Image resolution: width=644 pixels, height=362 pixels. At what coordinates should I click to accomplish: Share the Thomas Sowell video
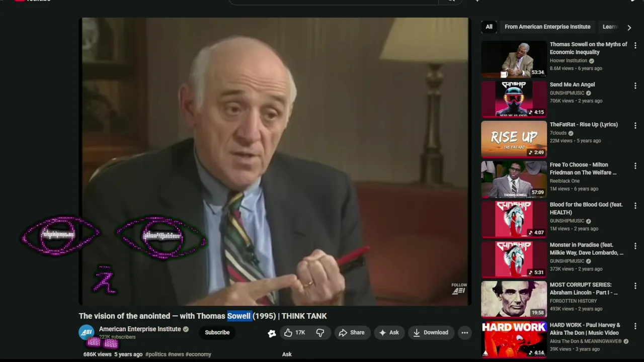point(352,332)
